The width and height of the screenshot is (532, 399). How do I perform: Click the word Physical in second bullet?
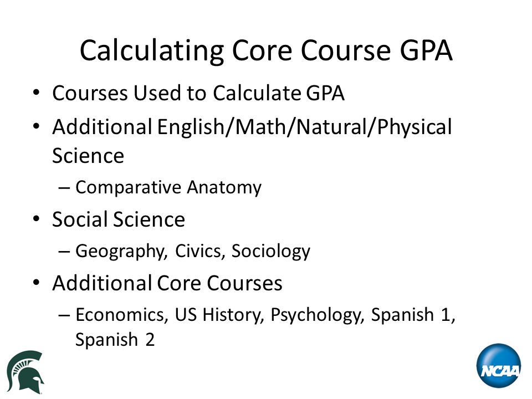coord(415,127)
